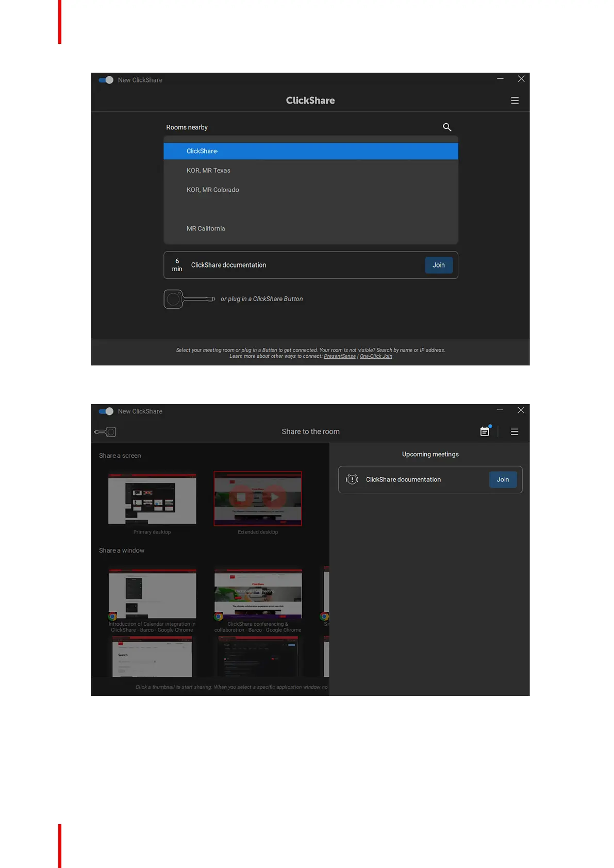Click the Rooms nearby heading

click(187, 127)
